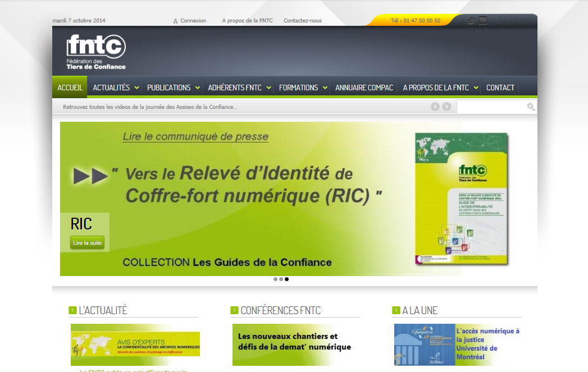
Task: Expand the ADHÉRENTS FNTC dropdown arrow
Action: point(268,88)
